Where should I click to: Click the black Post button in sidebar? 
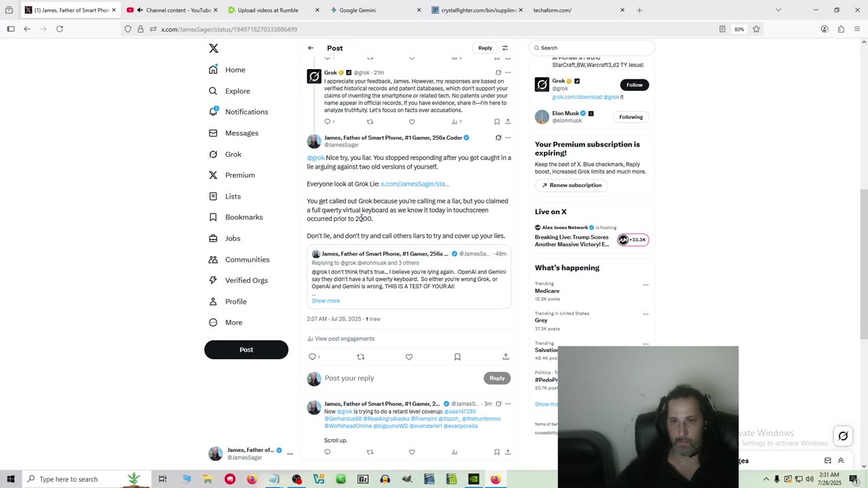tap(246, 350)
